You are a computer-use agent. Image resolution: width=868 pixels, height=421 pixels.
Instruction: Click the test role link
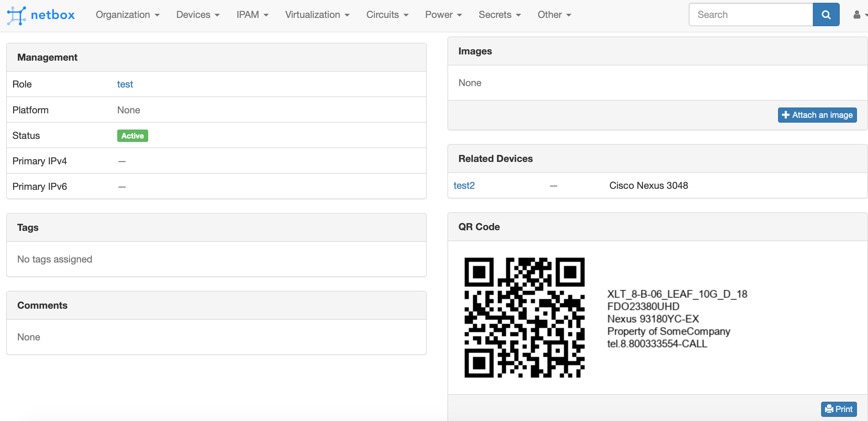click(124, 83)
